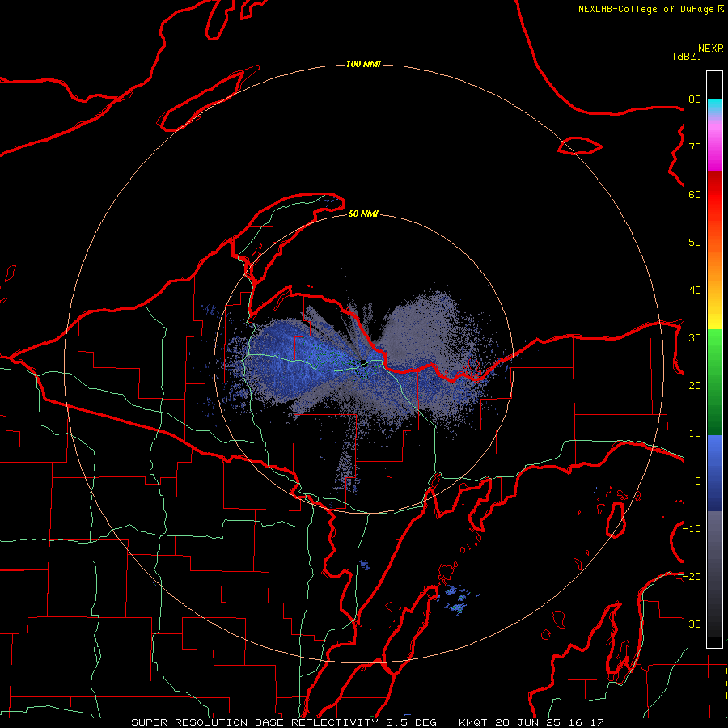The height and width of the screenshot is (728, 728).
Task: Click the green band of the color bar
Action: pyautogui.click(x=714, y=382)
